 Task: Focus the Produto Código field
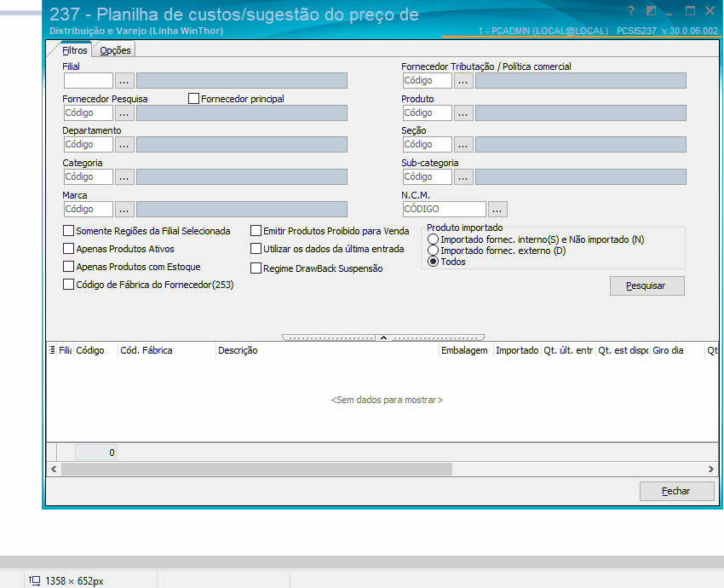point(428,113)
